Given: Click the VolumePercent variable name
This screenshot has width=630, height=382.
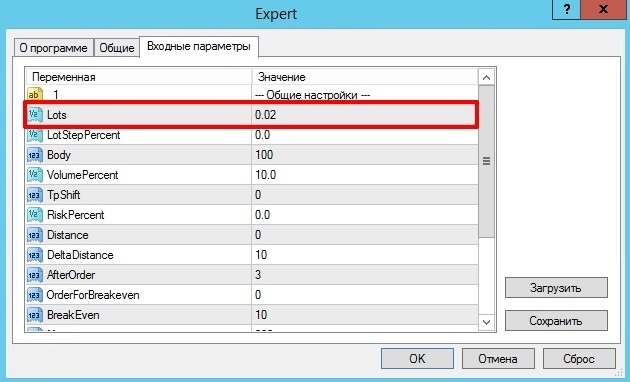Looking at the screenshot, I should pyautogui.click(x=83, y=175).
